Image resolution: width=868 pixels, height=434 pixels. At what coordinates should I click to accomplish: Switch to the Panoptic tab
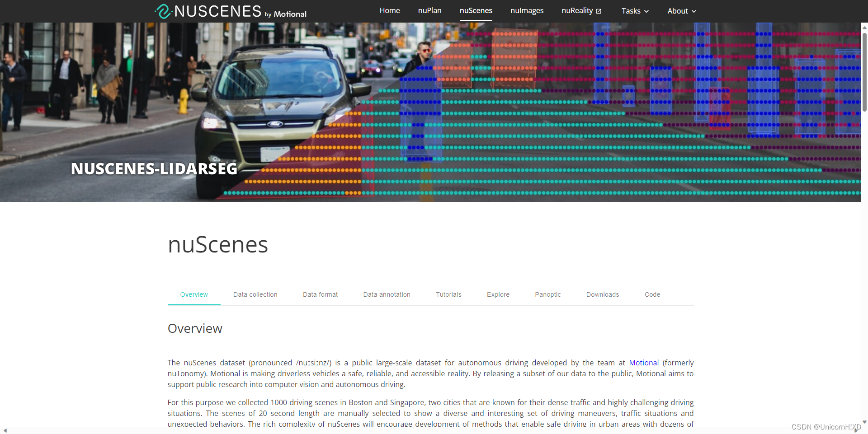(547, 294)
